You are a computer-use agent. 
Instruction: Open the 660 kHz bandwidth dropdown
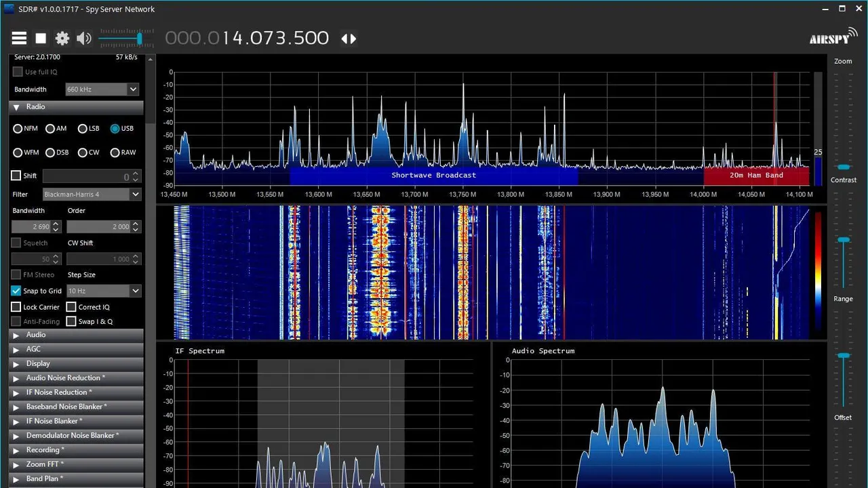pyautogui.click(x=102, y=89)
